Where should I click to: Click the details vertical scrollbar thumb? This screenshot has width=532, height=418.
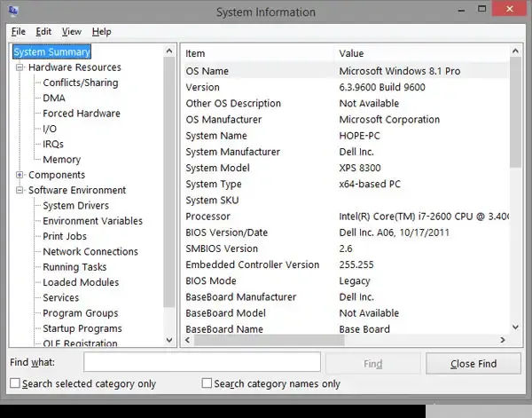[x=515, y=112]
